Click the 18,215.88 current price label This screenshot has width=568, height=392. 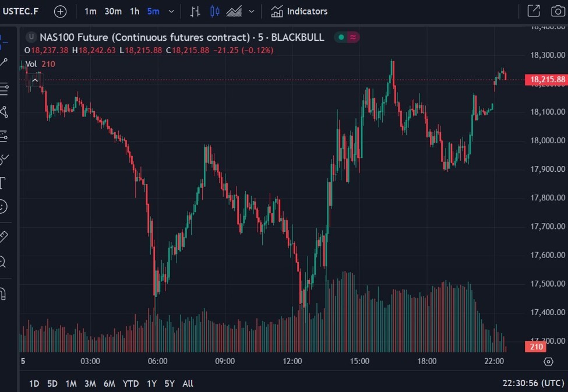pyautogui.click(x=546, y=80)
